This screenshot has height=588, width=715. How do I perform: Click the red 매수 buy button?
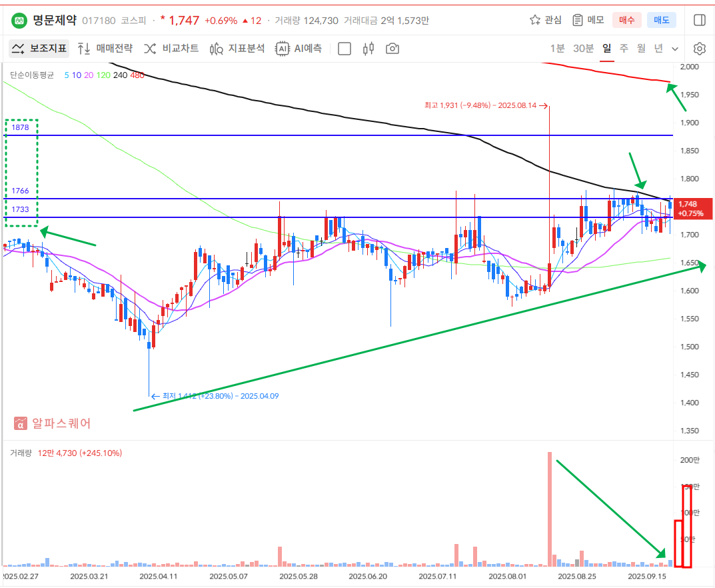626,20
